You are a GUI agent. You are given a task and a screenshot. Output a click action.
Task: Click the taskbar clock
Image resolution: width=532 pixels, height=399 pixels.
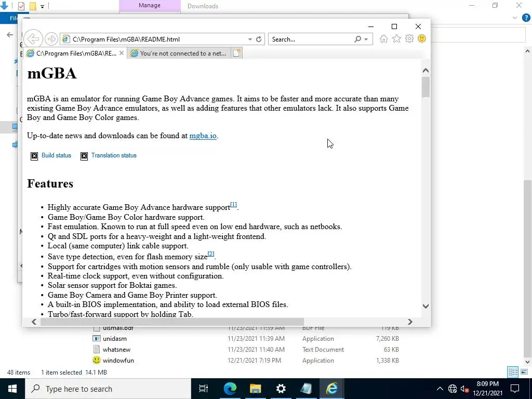coord(487,389)
